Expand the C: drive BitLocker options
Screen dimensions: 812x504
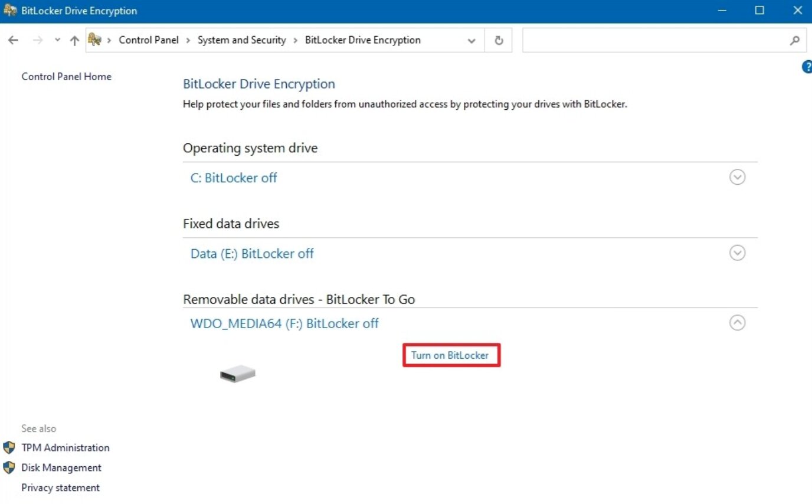[738, 177]
